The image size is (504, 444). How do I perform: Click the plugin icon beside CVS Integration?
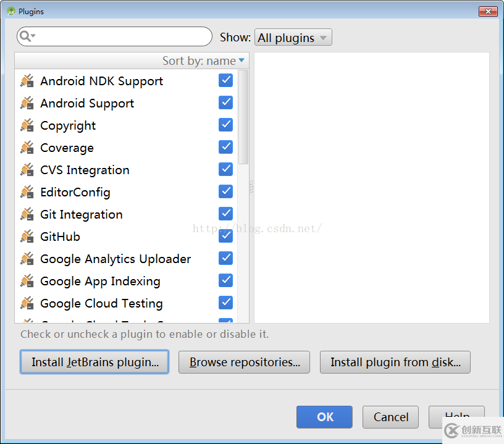pyautogui.click(x=27, y=170)
